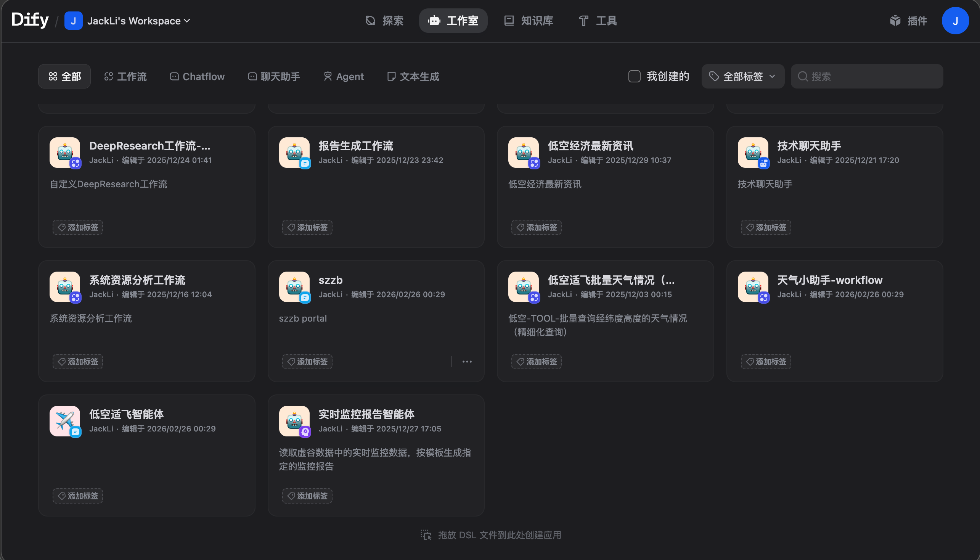The width and height of the screenshot is (980, 560).
Task: Expand the 全部标签 tag filter dropdown
Action: [742, 76]
